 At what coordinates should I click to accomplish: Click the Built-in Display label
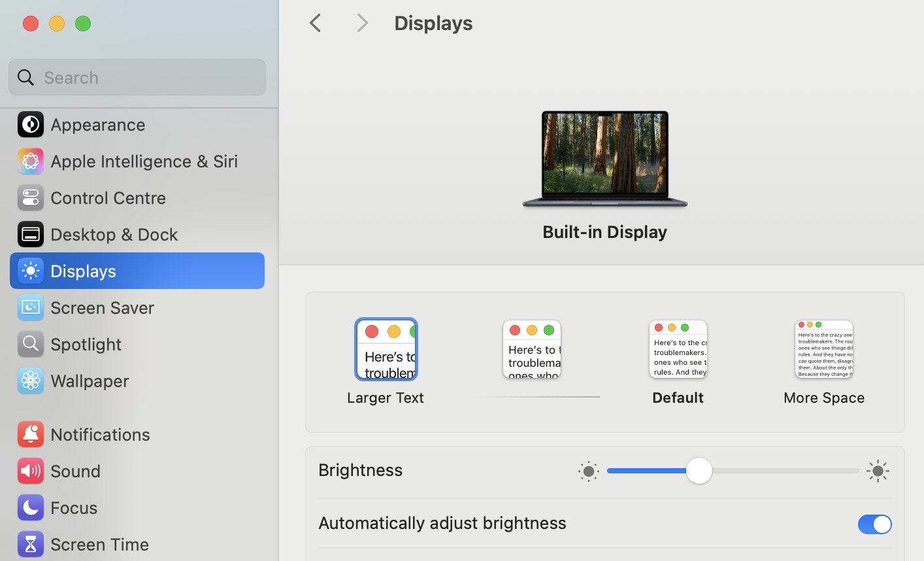click(604, 232)
